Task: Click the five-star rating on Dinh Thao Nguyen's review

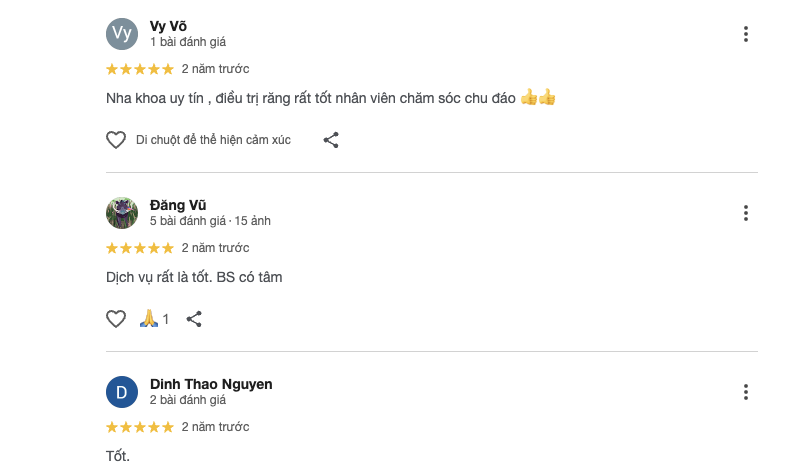Action: [x=140, y=427]
